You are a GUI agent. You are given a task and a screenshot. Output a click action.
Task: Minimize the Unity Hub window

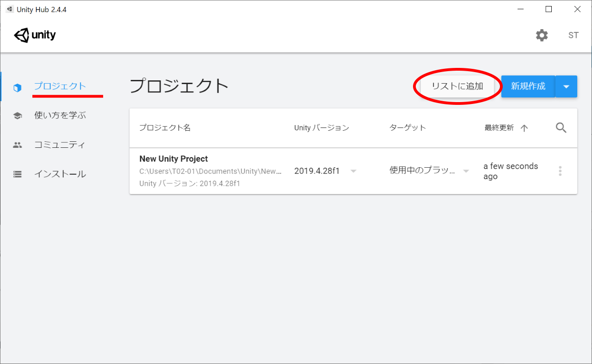[520, 9]
